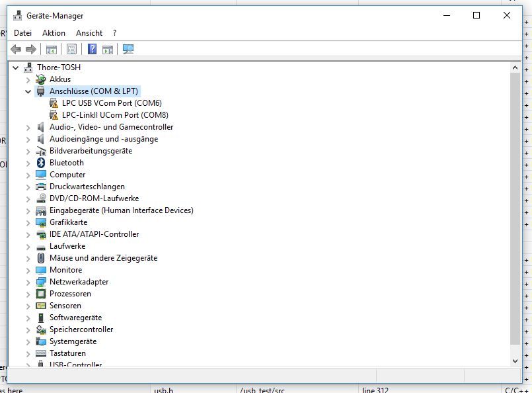Expand the Systemgeräte category
This screenshot has height=393, width=532.
pos(28,341)
